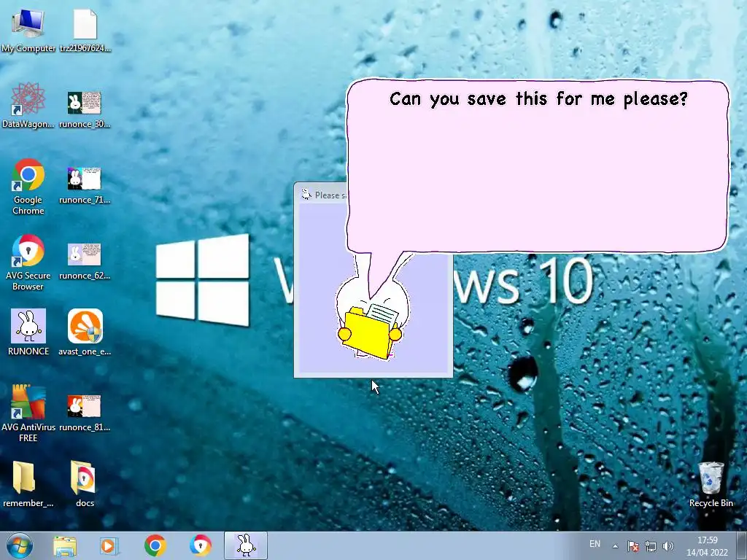Click the bunny icon in window title
Screen dimensions: 747x560
(306, 194)
